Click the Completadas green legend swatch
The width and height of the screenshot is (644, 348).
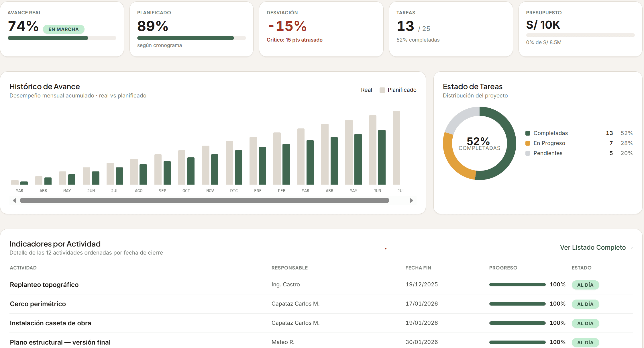click(528, 133)
